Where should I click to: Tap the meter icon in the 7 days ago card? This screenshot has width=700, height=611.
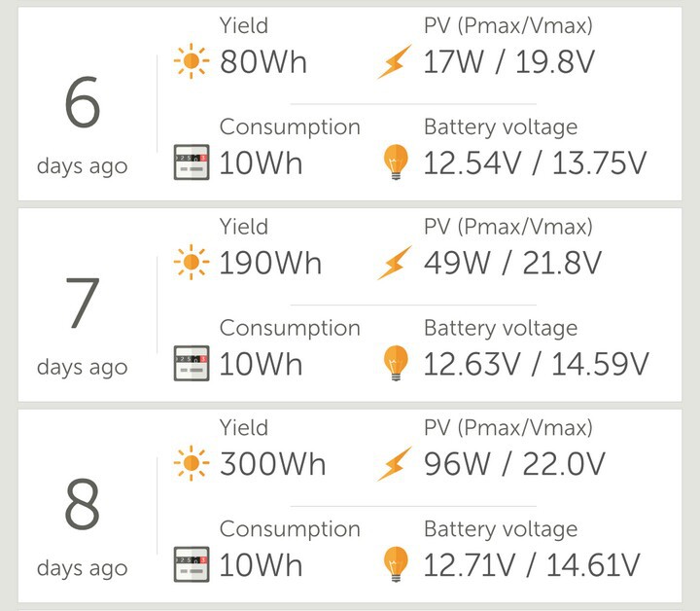192,363
